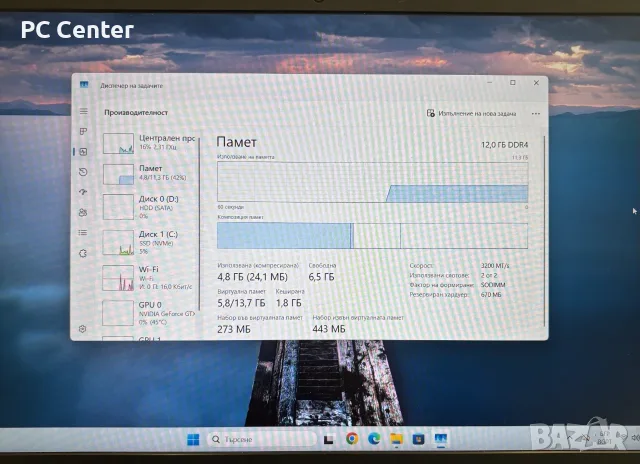This screenshot has height=464, width=640.
Task: Open File Explorer from taskbar
Action: click(x=396, y=439)
